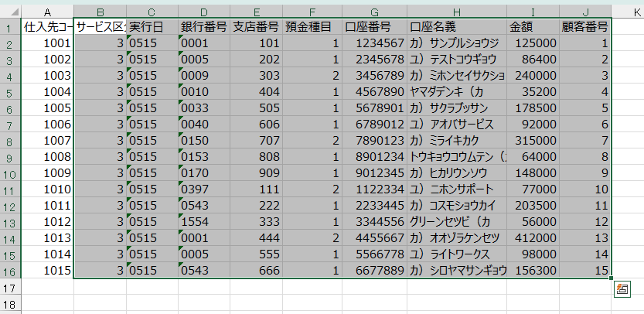Click row header 8
This screenshot has height=314, width=644.
(10, 141)
